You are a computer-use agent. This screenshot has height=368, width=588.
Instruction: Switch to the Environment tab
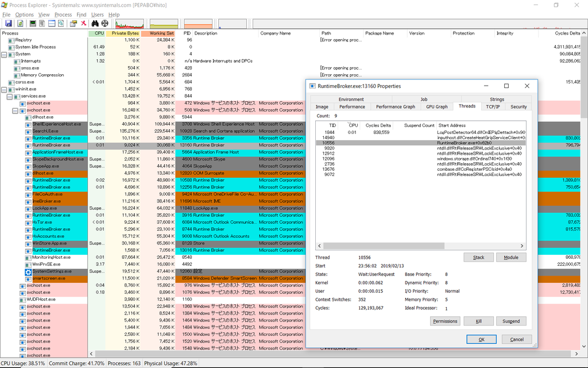pyautogui.click(x=351, y=99)
